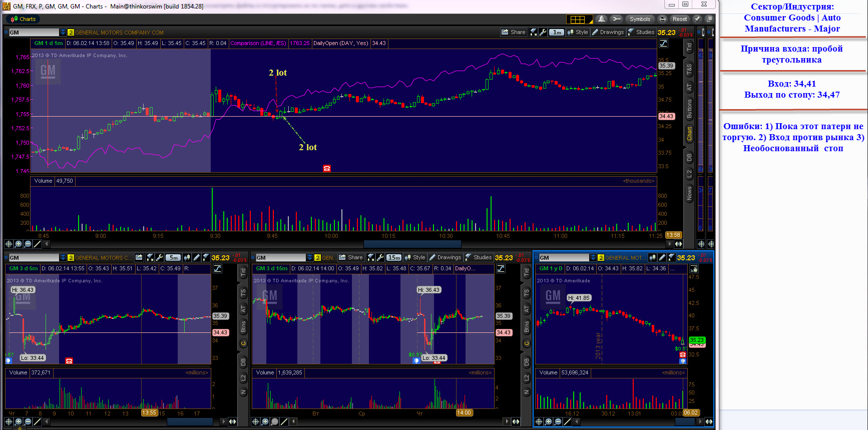Image resolution: width=868 pixels, height=430 pixels.
Task: Click the 1m timeframe button
Action: click(x=557, y=32)
